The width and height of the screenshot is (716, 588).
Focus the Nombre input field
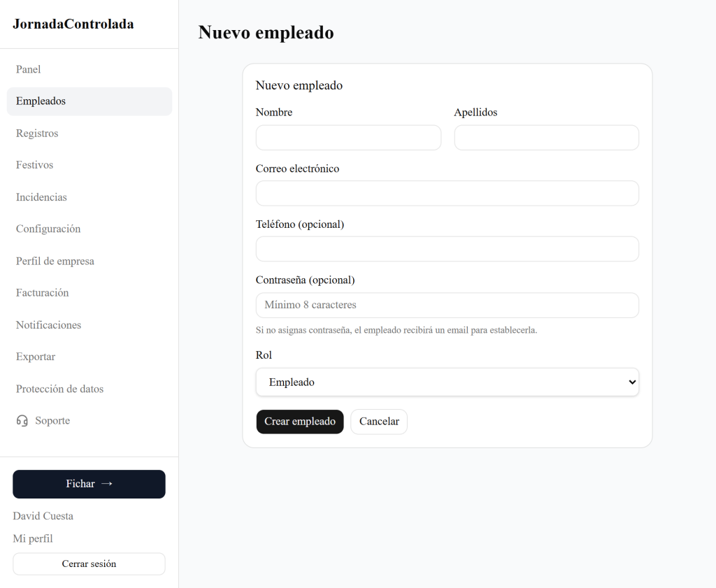[x=348, y=138]
